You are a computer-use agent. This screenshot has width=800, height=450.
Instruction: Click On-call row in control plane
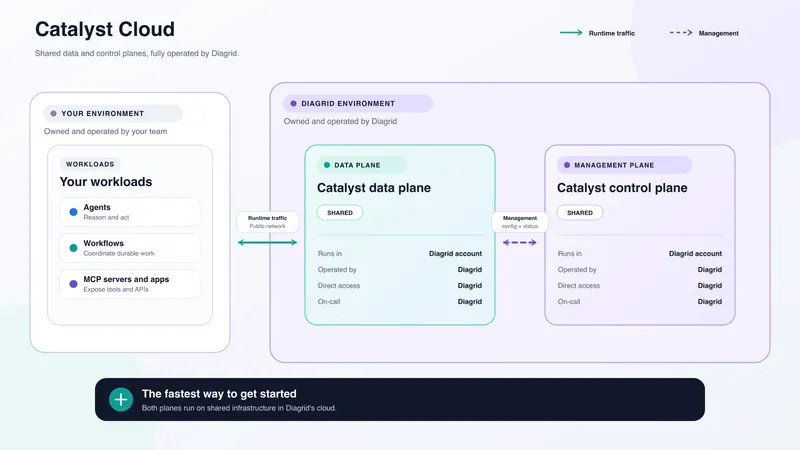tap(640, 302)
